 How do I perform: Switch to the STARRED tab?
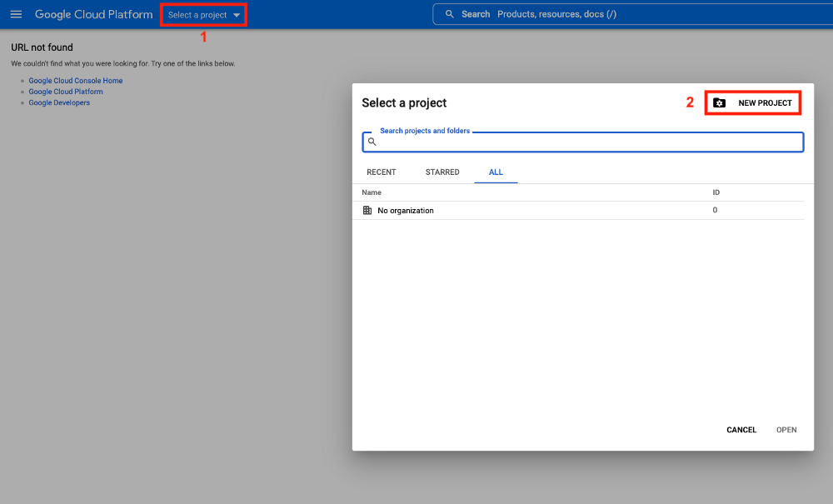click(442, 172)
